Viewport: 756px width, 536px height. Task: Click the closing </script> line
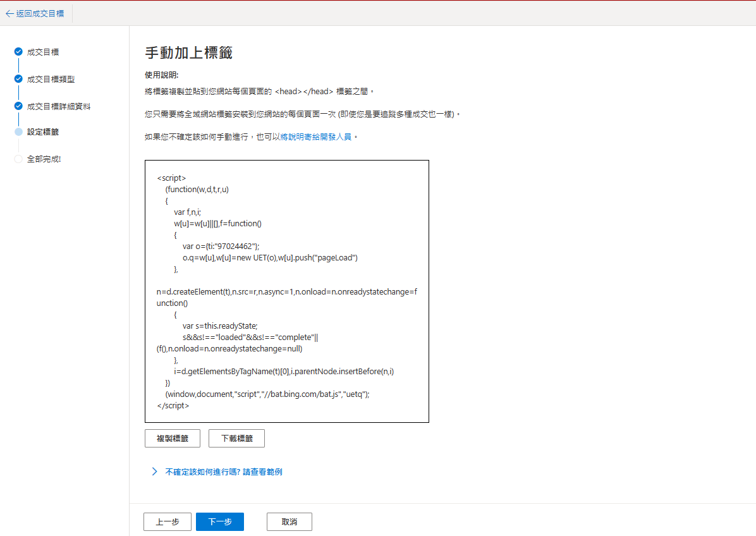(173, 405)
